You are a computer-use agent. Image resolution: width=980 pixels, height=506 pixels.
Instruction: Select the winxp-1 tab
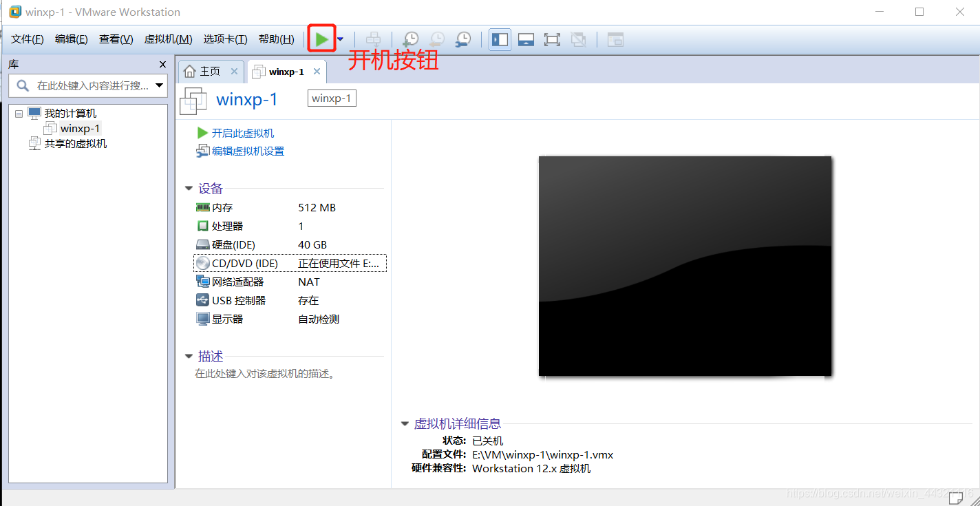[286, 72]
